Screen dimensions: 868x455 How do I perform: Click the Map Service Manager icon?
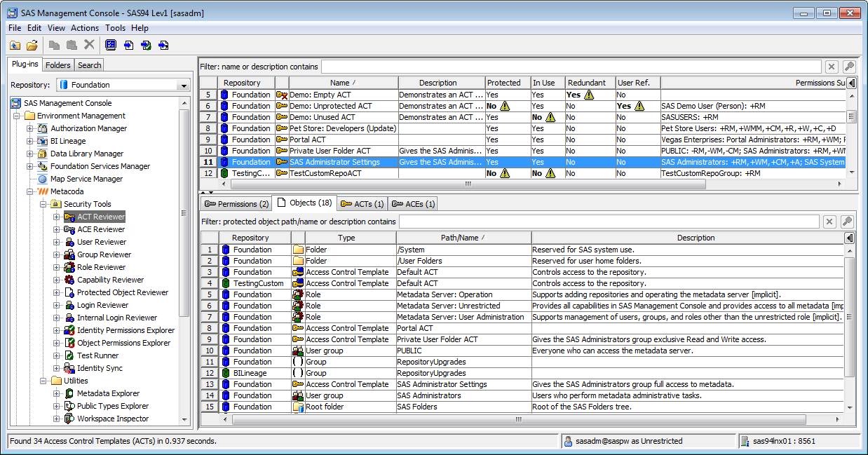pyautogui.click(x=43, y=179)
